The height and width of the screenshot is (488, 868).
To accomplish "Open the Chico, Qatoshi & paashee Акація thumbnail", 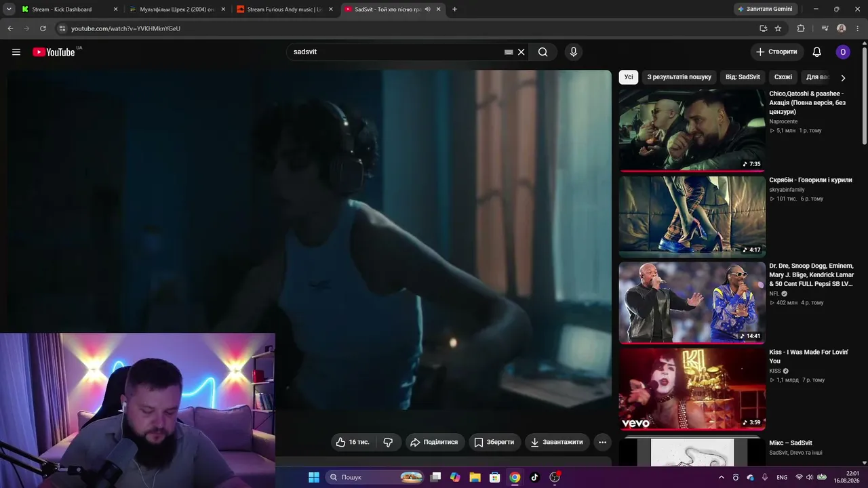I will (x=692, y=130).
